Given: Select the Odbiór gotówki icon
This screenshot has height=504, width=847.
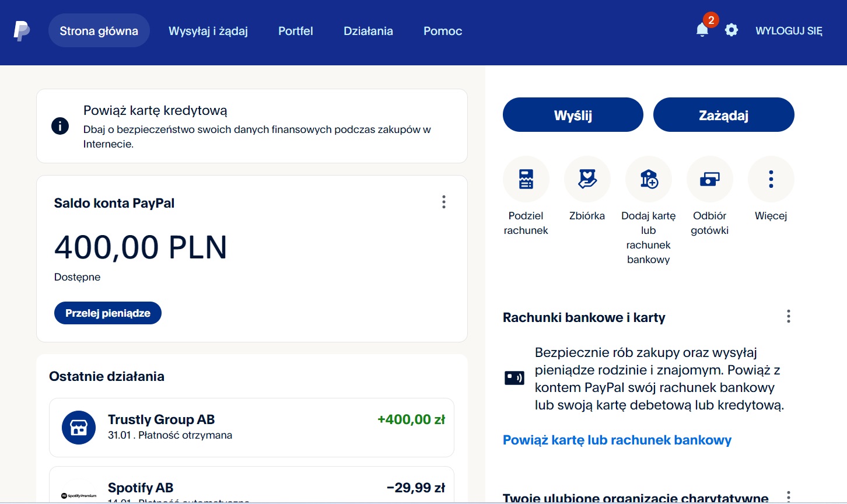Looking at the screenshot, I should (709, 179).
